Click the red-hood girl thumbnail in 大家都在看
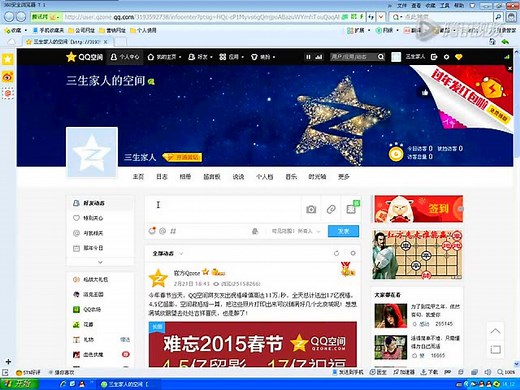The height and width of the screenshot is (390, 520). coord(391,316)
